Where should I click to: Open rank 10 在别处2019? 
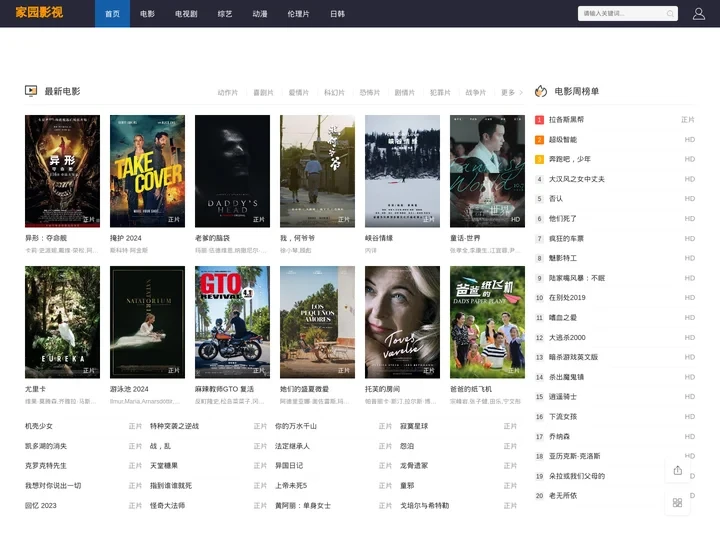coord(567,298)
